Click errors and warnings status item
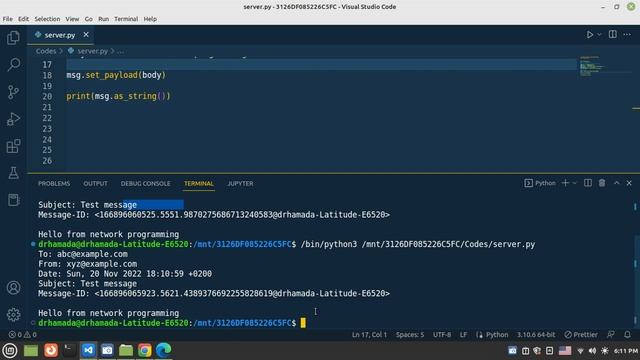The height and width of the screenshot is (360, 640). coord(22,335)
